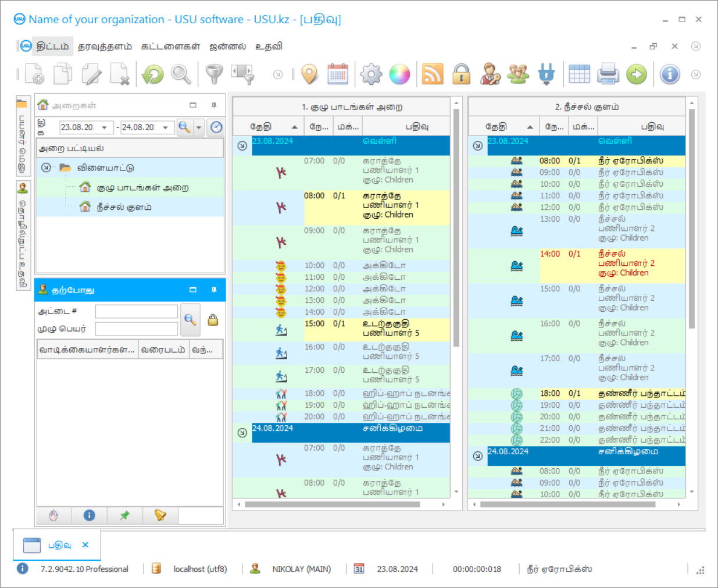The height and width of the screenshot is (588, 718).
Task: Click the blue power plug icon
Action: pyautogui.click(x=546, y=74)
